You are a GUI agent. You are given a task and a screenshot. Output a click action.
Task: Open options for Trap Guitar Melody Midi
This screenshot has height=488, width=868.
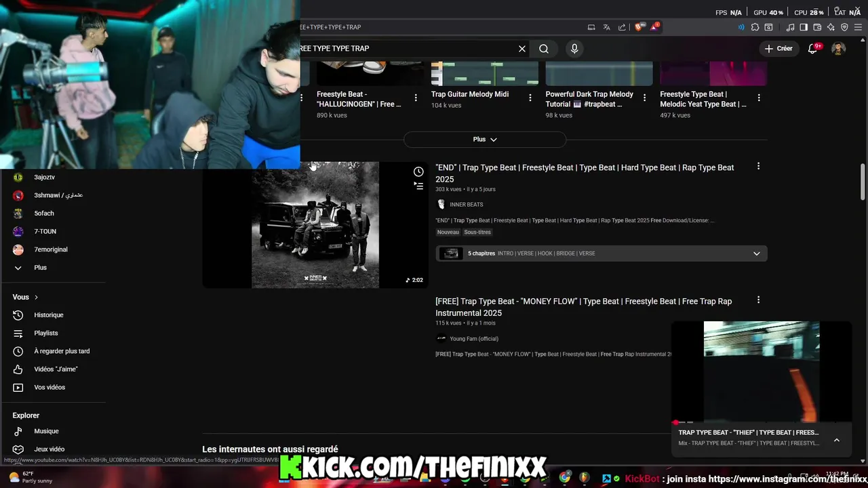point(530,98)
